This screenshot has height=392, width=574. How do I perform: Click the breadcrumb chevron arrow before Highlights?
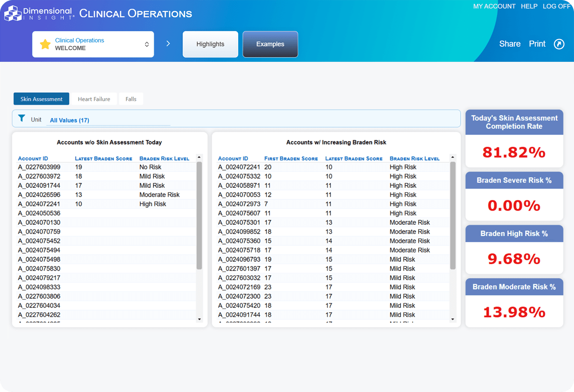click(x=168, y=44)
